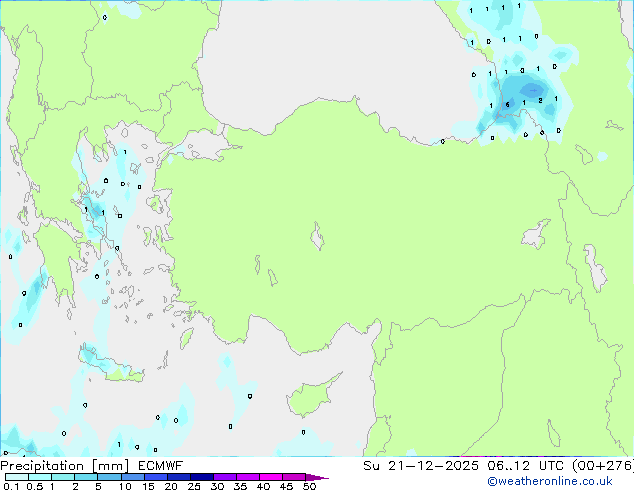Click the 30–35 mm purple legend swatch
Viewport: 634px width, 490px height.
(x=224, y=477)
